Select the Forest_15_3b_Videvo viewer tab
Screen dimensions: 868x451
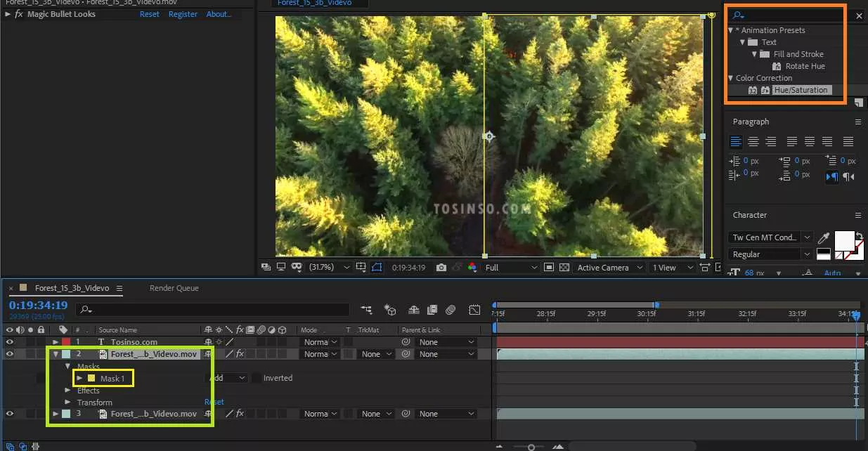pos(314,4)
